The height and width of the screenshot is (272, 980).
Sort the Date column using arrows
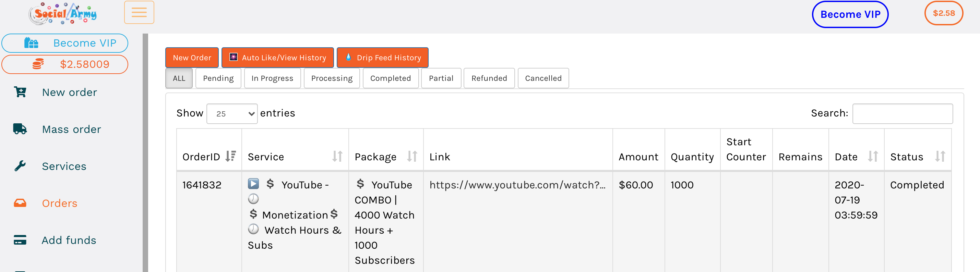pos(873,156)
